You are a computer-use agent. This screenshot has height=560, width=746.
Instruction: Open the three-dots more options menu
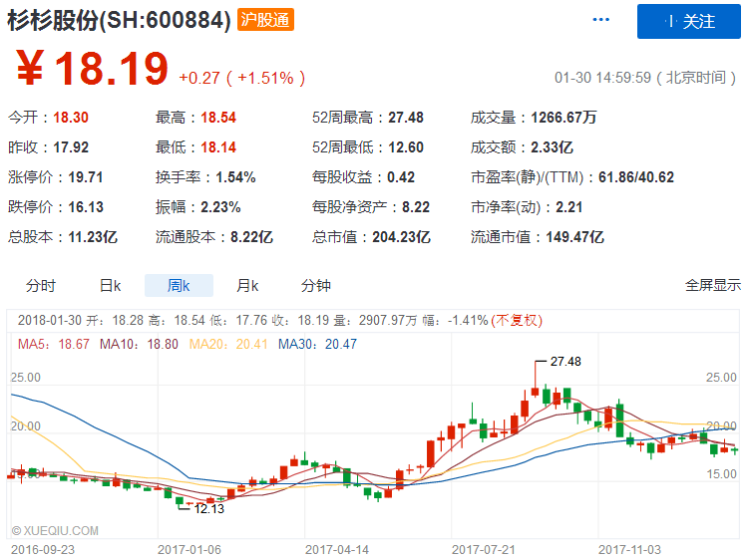click(600, 20)
